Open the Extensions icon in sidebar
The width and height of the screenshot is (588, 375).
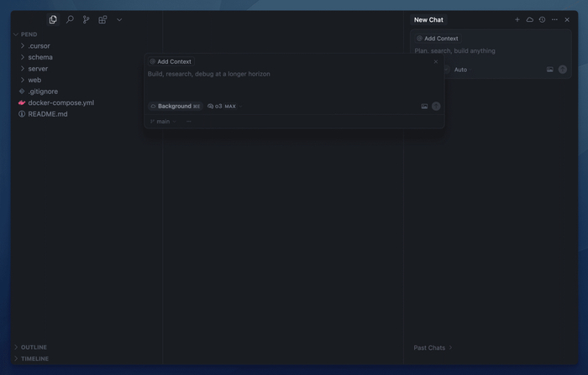point(102,19)
